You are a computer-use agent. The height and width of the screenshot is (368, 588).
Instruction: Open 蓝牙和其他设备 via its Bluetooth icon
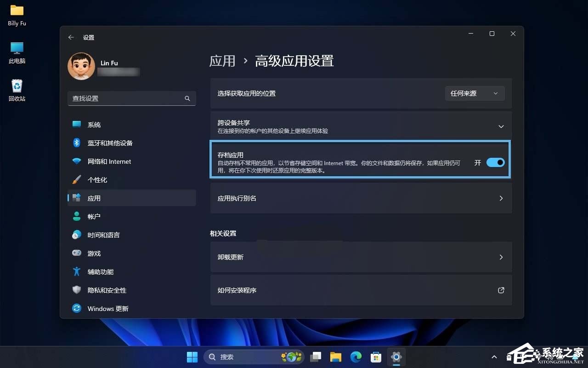(x=76, y=143)
